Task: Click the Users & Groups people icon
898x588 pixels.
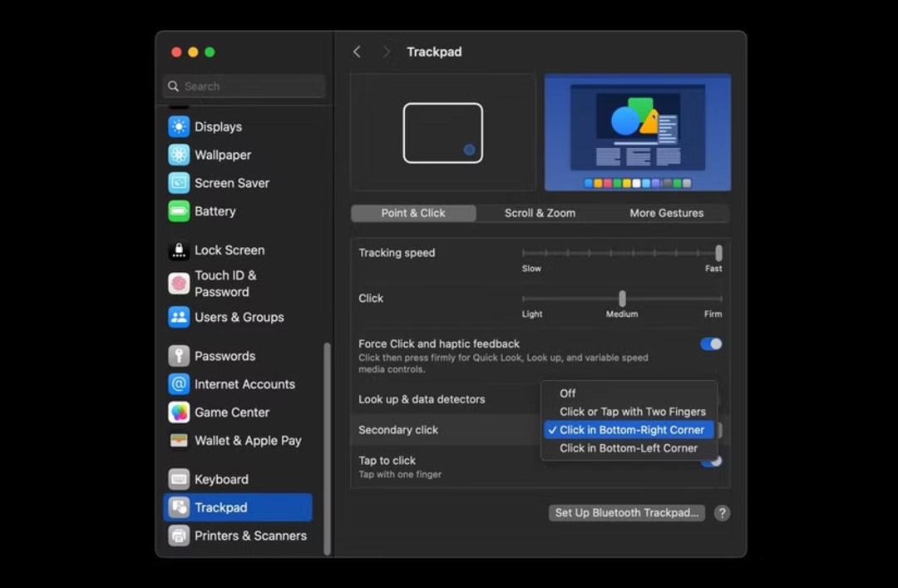Action: pyautogui.click(x=179, y=317)
